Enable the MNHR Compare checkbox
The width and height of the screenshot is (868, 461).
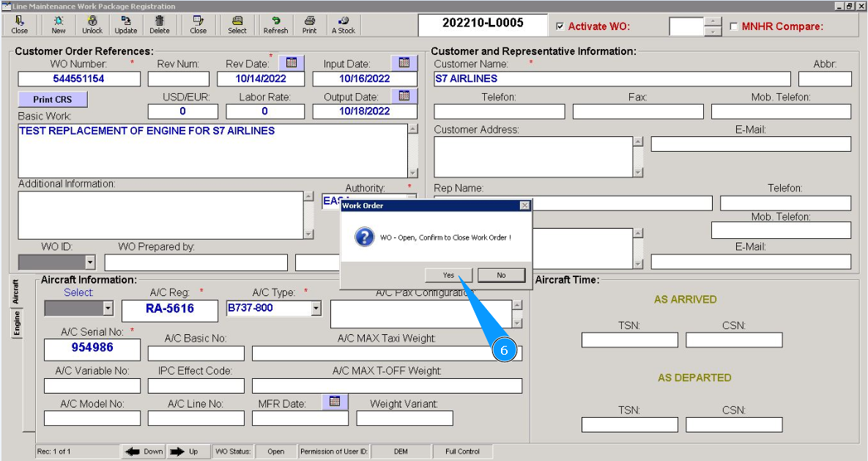[734, 26]
